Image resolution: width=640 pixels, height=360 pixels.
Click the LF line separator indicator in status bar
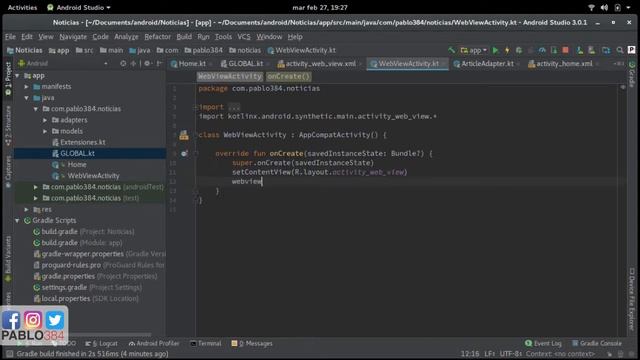(489, 354)
